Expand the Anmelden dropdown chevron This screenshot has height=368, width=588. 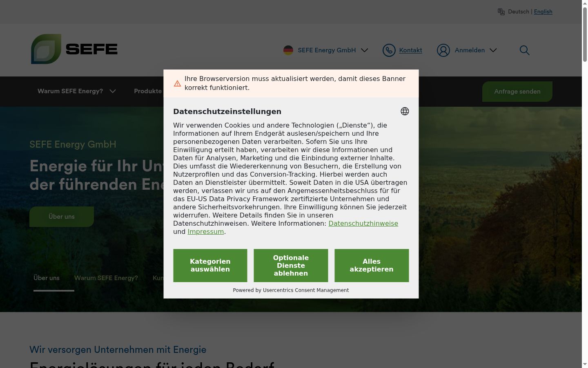point(493,50)
